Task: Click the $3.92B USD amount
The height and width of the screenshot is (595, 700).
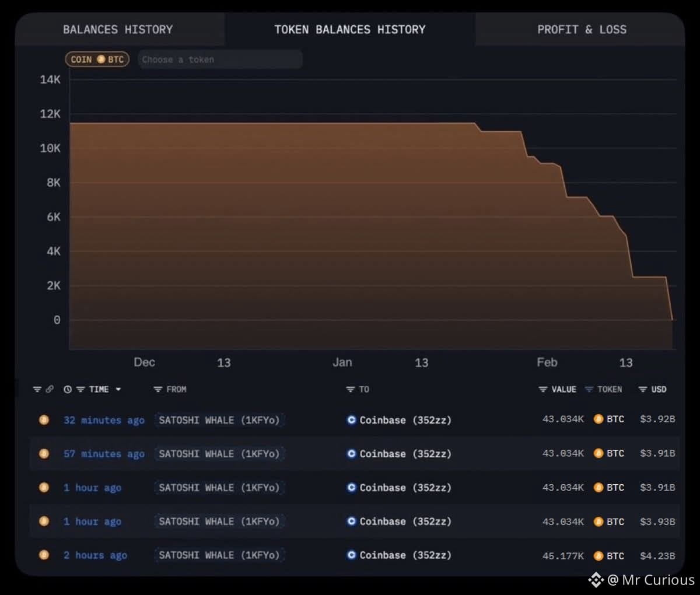Action: [x=657, y=419]
